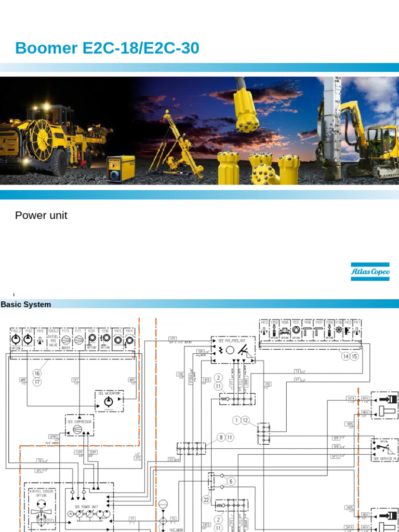Click the 2CPP line label
The image size is (399, 532).
93,453
